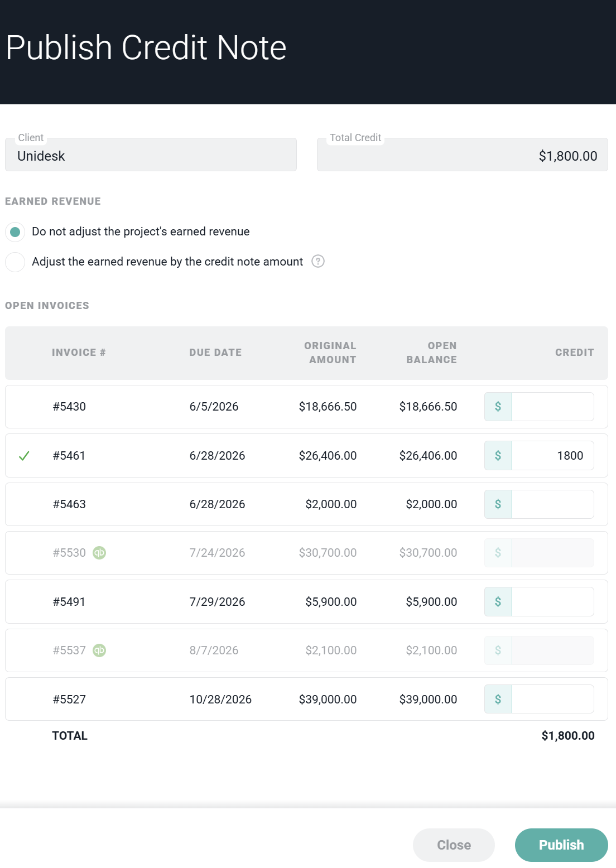
Task: Click the Close button
Action: coord(454,845)
